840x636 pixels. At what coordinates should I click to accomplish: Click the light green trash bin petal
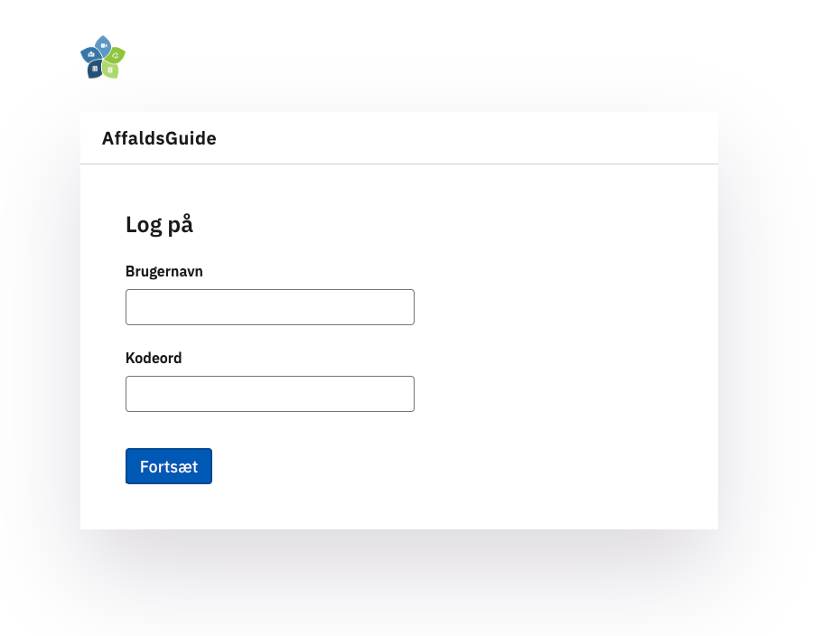110,70
